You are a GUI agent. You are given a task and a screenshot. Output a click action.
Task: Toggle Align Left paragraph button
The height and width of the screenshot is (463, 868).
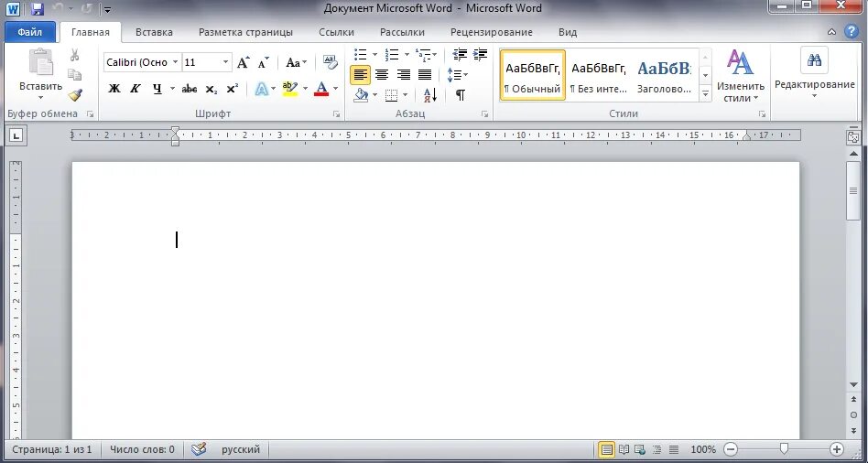[x=361, y=74]
